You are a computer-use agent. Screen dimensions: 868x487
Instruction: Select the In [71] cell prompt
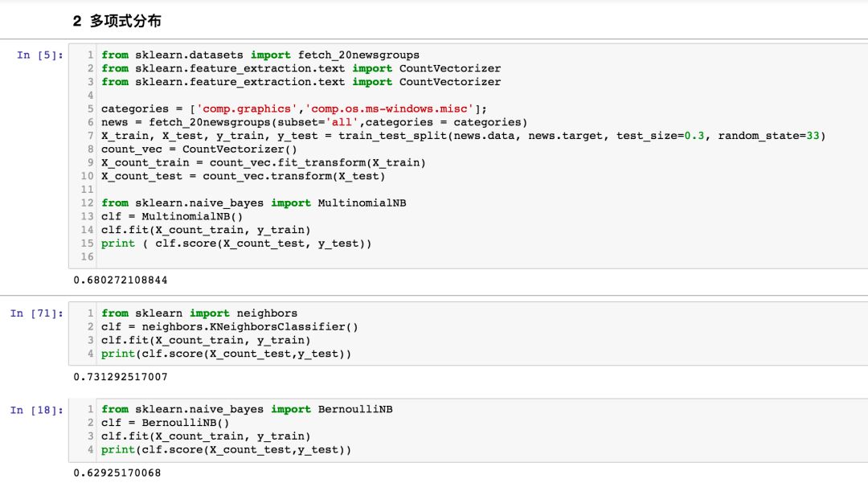36,313
